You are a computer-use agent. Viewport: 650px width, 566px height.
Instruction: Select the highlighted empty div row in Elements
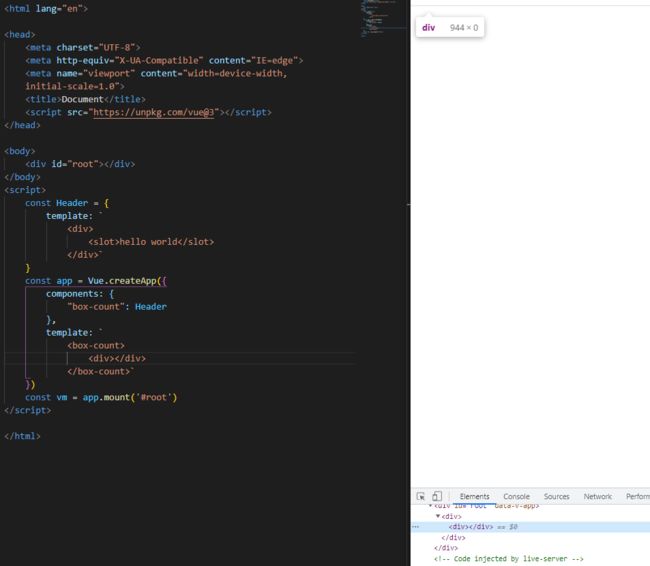pyautogui.click(x=530, y=527)
